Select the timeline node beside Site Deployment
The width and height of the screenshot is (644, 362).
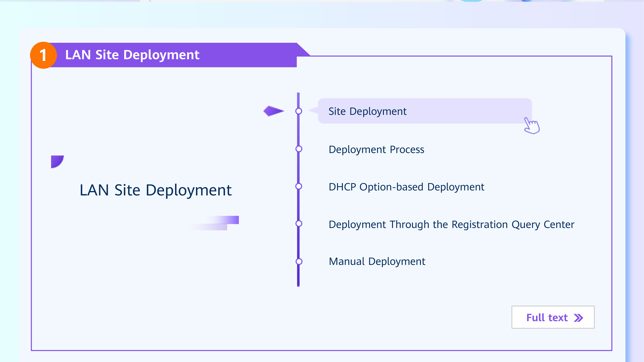click(x=298, y=111)
